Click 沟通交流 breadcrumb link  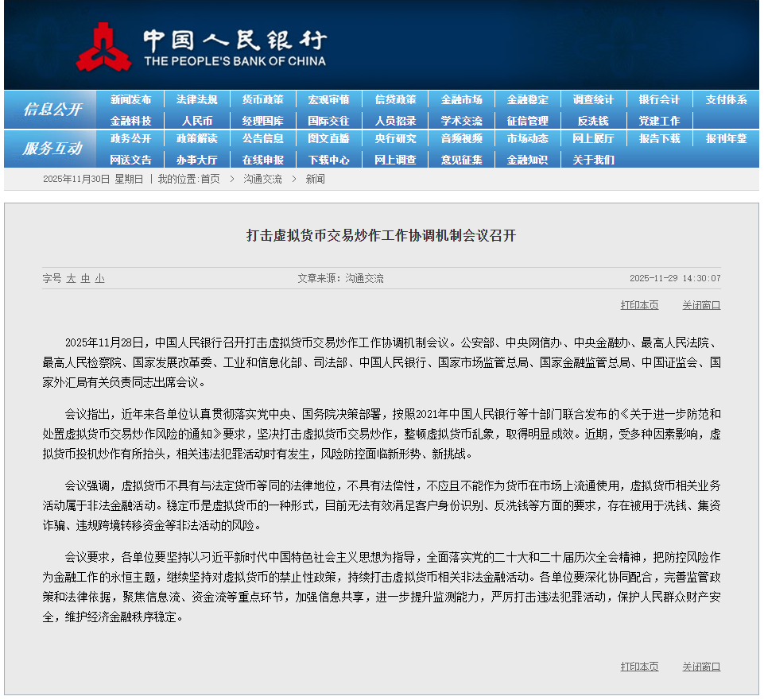pyautogui.click(x=262, y=180)
